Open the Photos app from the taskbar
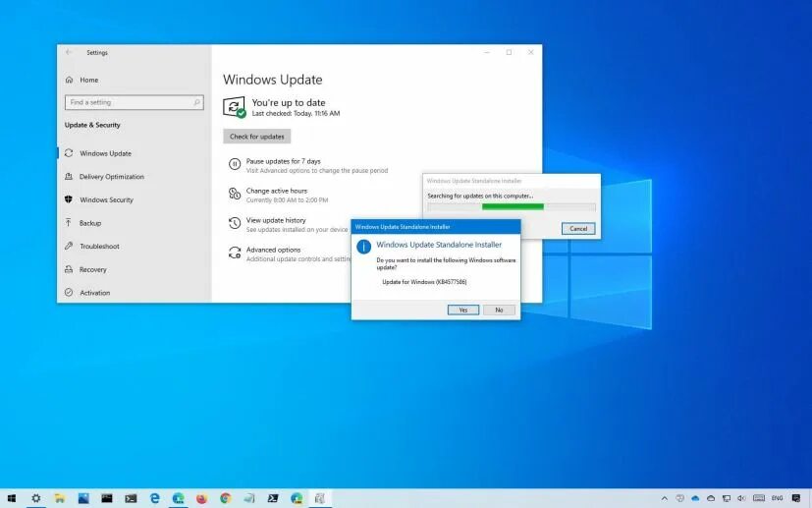 tap(83, 498)
